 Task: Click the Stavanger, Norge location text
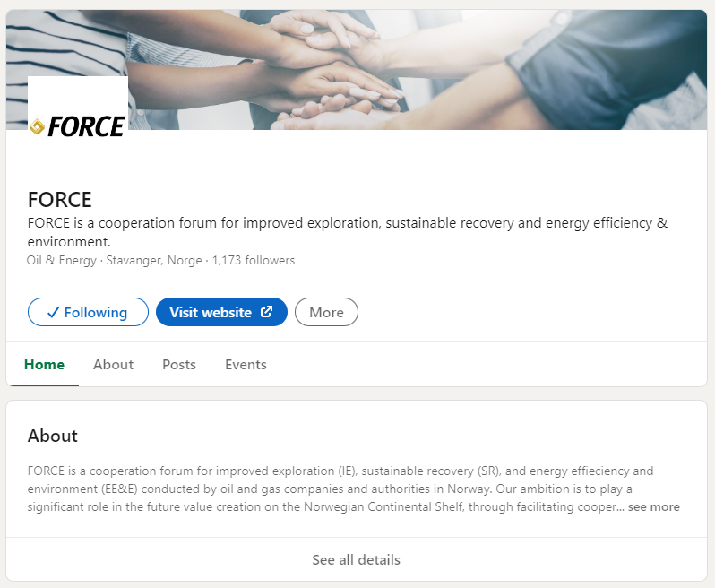pos(154,260)
